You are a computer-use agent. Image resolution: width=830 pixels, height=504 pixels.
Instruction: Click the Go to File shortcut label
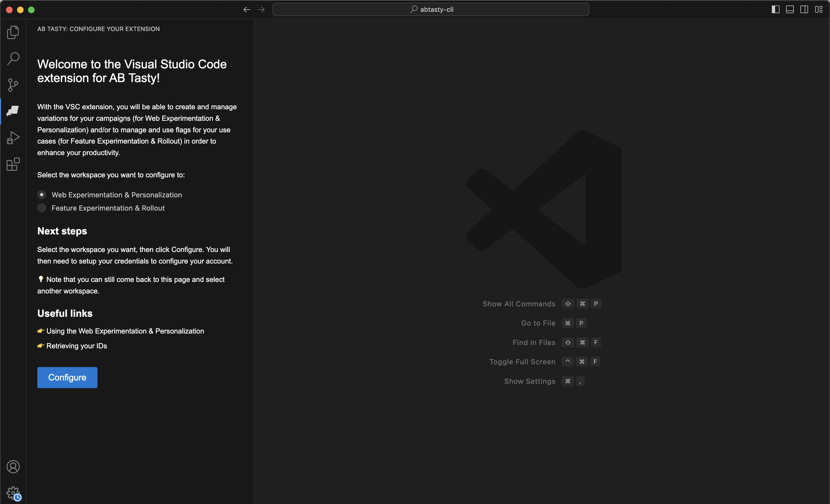(538, 323)
